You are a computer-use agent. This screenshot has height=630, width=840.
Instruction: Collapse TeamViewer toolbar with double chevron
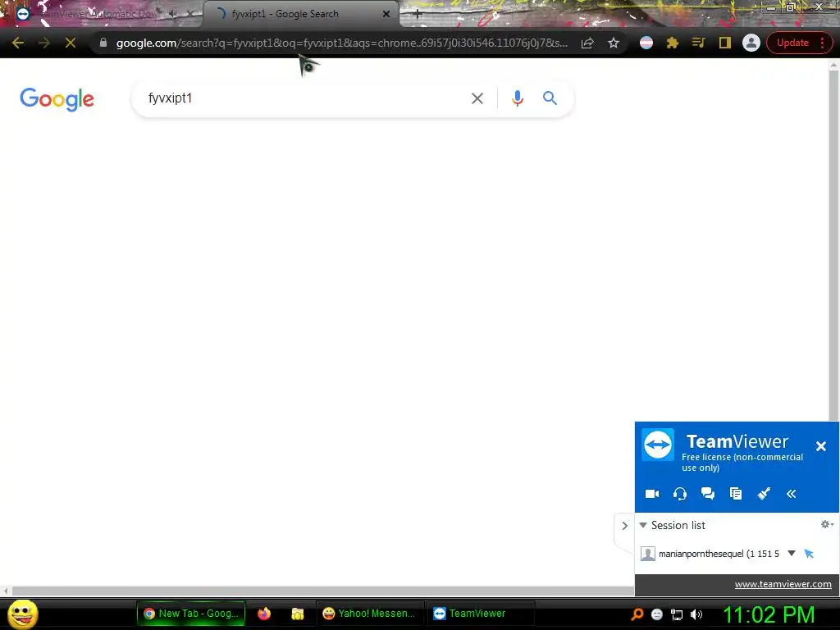(x=792, y=494)
